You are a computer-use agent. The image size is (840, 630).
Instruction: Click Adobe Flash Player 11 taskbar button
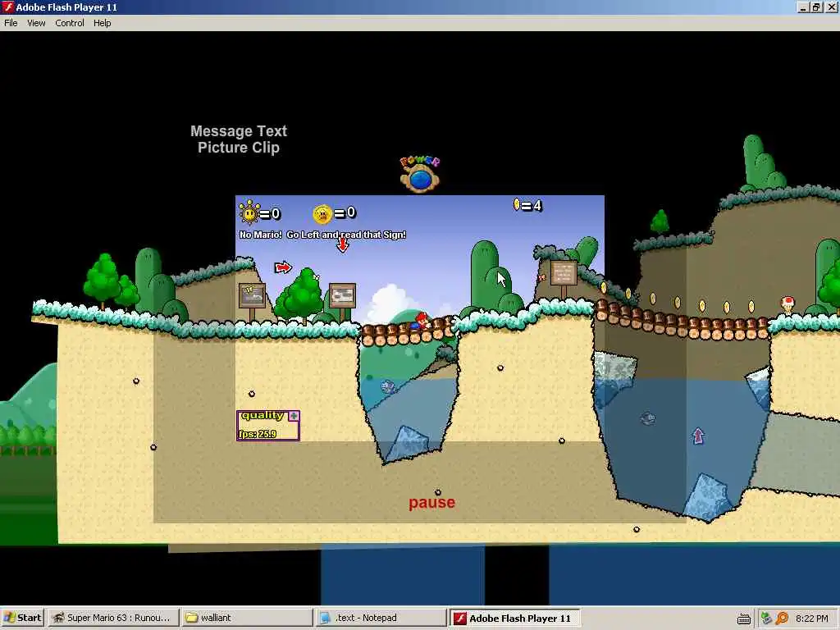[x=515, y=618]
